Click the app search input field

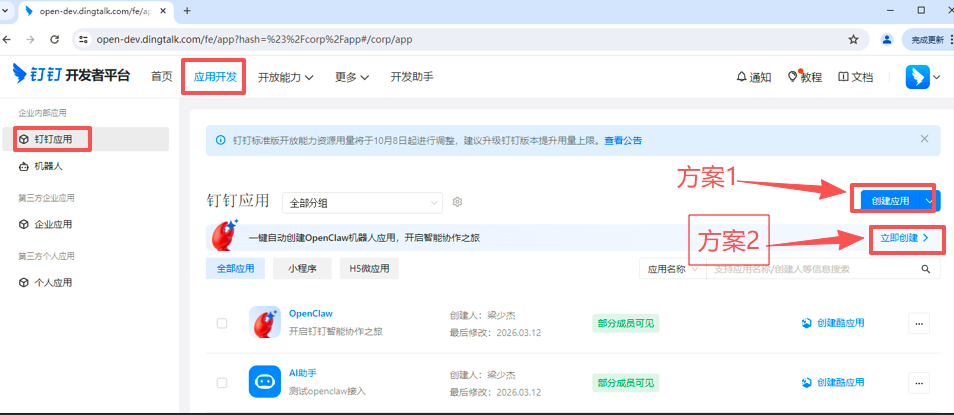[x=812, y=269]
